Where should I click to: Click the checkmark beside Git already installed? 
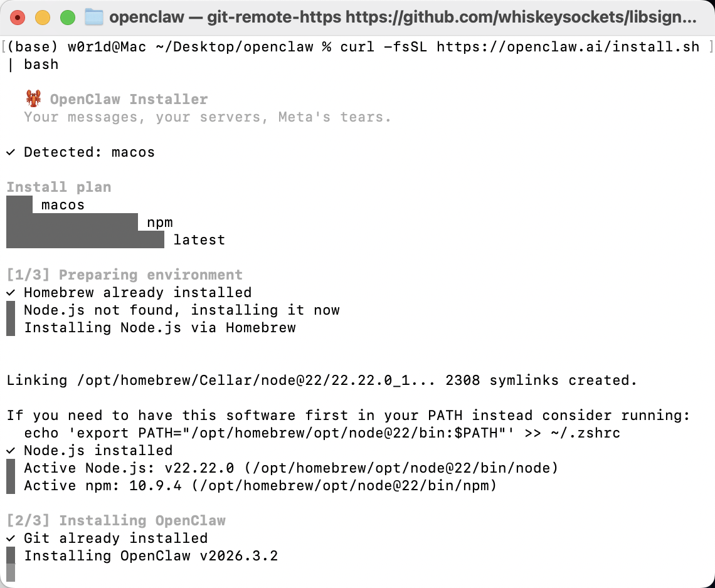pos(11,538)
